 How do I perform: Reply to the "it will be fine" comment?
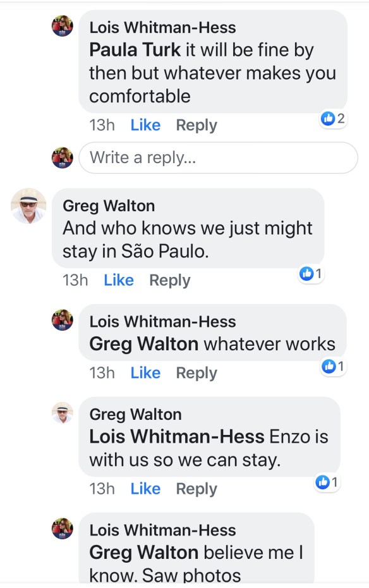click(x=197, y=125)
